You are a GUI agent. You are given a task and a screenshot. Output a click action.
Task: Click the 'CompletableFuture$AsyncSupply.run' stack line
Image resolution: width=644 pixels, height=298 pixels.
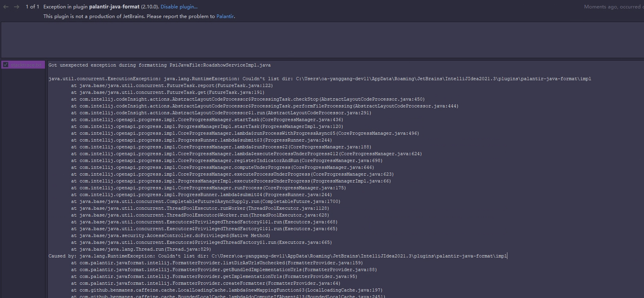pyautogui.click(x=206, y=201)
